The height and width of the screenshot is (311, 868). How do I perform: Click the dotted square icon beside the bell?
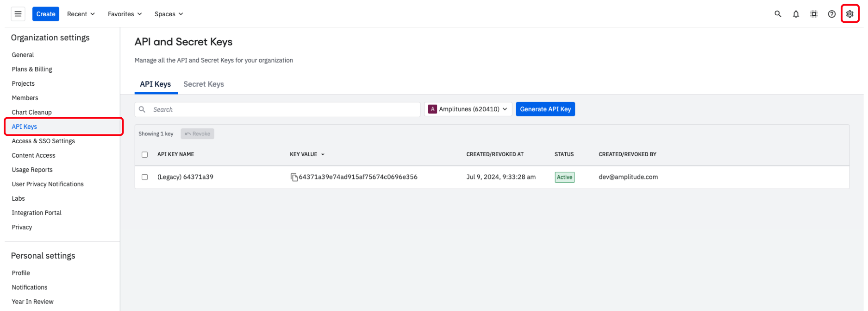(x=814, y=14)
